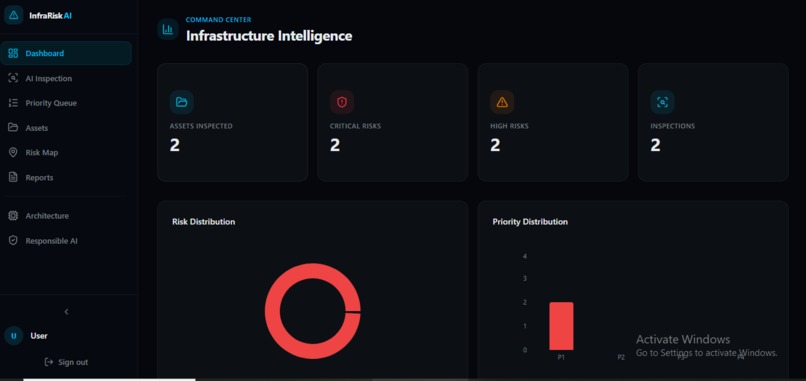Image resolution: width=806 pixels, height=381 pixels.
Task: Click the InfraRisk AI logo icon
Action: click(14, 15)
